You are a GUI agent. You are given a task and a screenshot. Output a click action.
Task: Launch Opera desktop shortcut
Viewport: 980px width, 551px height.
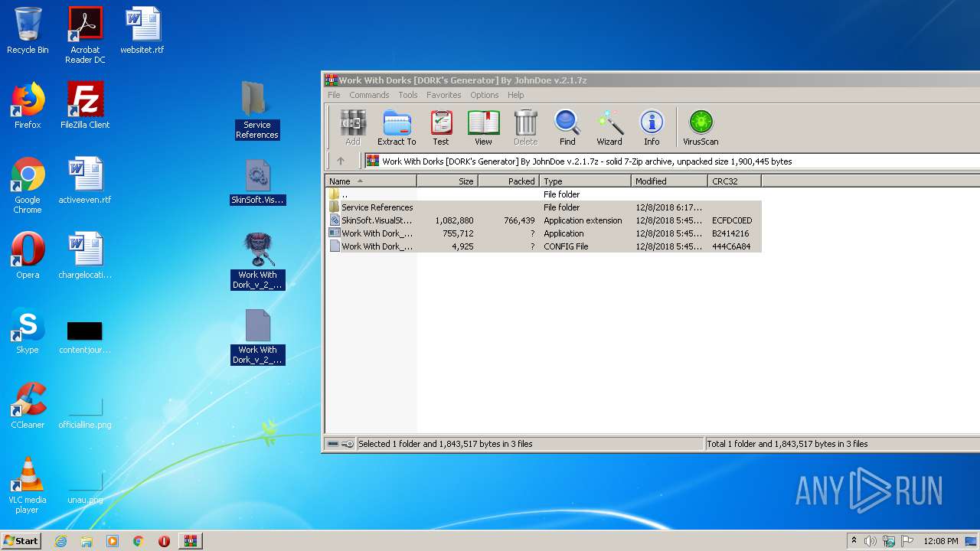pyautogui.click(x=28, y=256)
